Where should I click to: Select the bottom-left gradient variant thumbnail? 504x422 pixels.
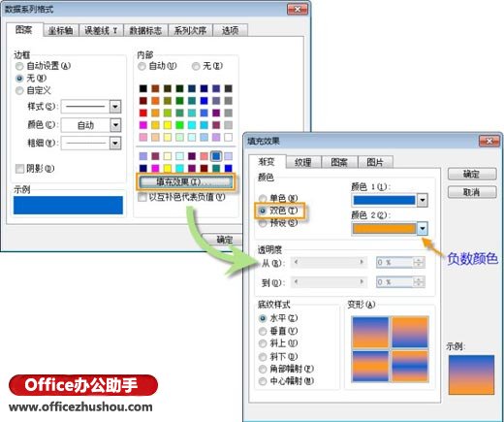coord(370,366)
